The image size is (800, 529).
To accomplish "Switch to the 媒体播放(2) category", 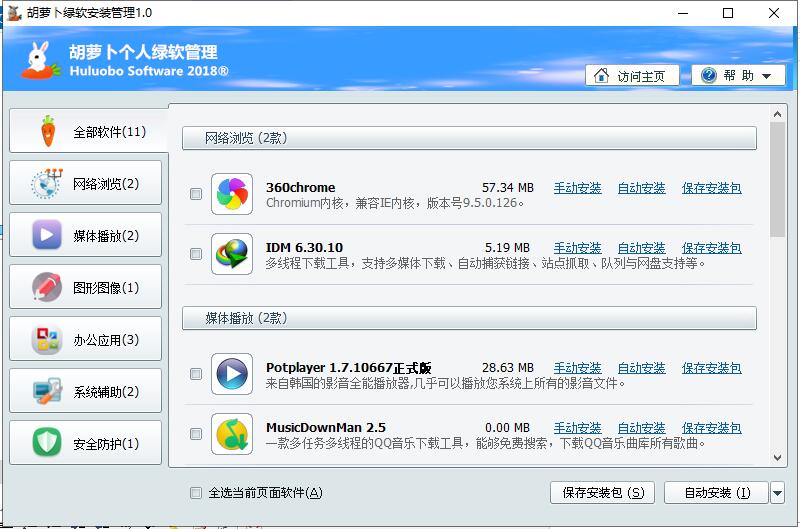I will coord(85,235).
